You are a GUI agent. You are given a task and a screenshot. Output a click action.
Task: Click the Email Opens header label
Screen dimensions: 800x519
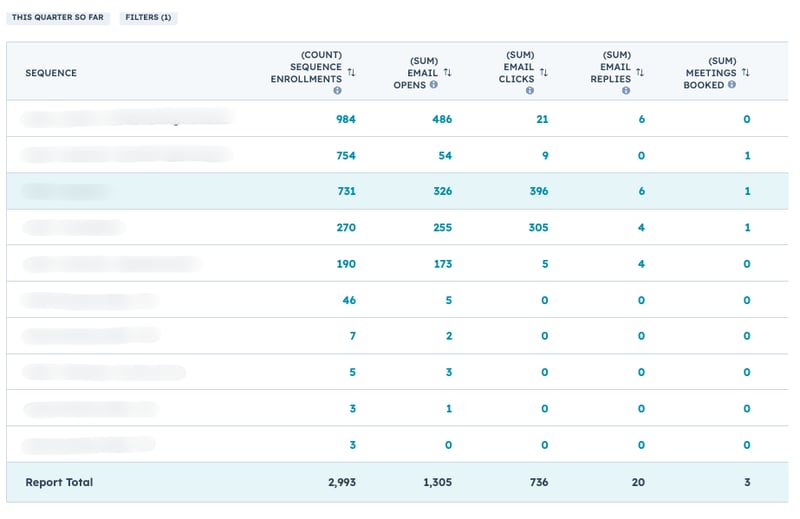(416, 73)
